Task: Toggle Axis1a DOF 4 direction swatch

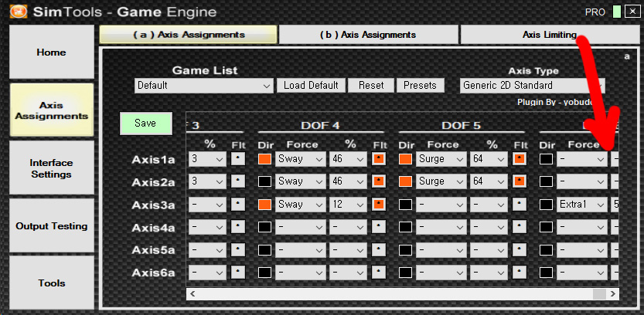Action: 264,159
